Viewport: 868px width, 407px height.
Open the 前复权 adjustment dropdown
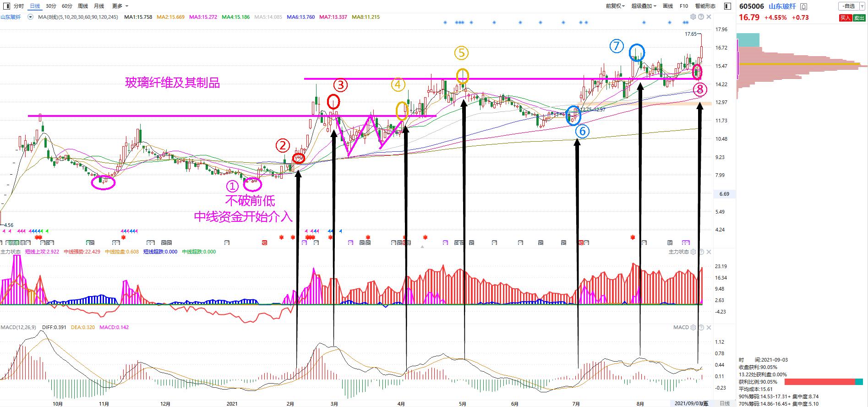click(x=615, y=6)
